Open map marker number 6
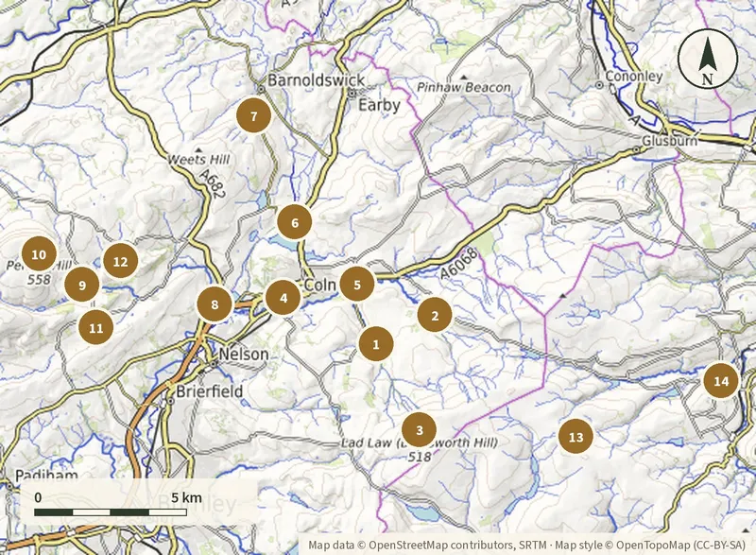This screenshot has width=756, height=555. (x=295, y=222)
